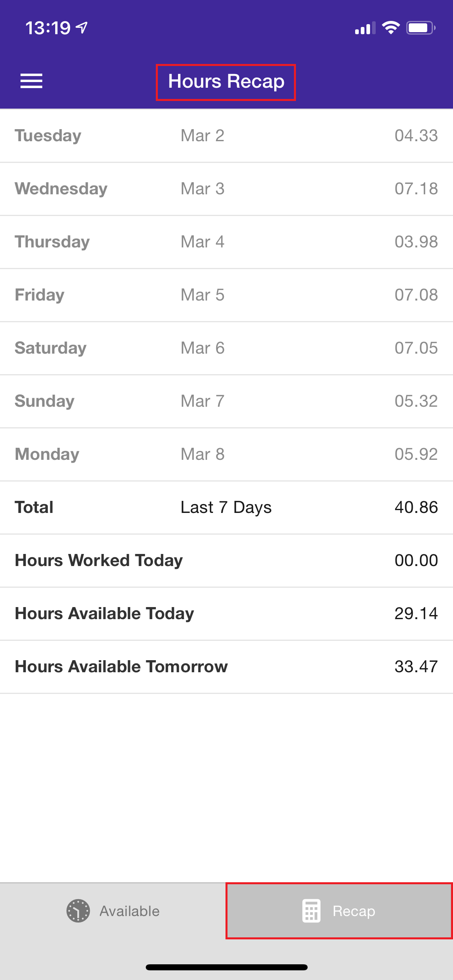
Task: Tap the calculator Recap icon
Action: tap(311, 911)
